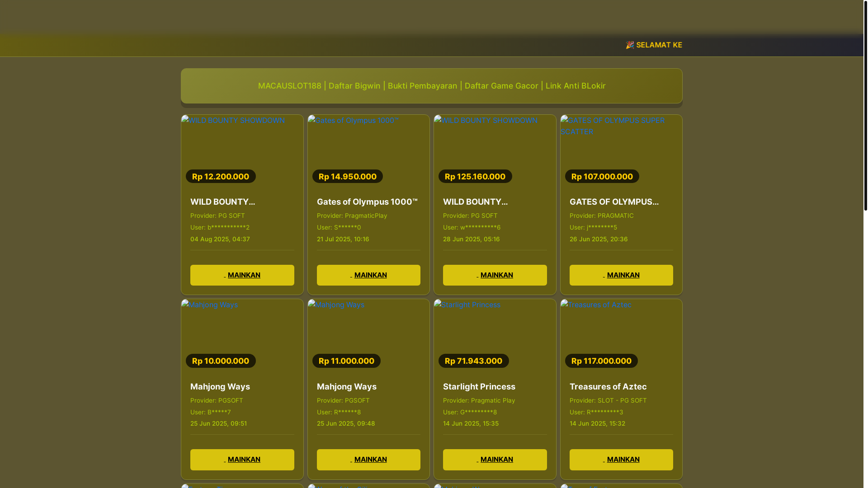Select the Rp 125.160.000 prize badge
Screen dimensions: 868x488
pos(475,176)
